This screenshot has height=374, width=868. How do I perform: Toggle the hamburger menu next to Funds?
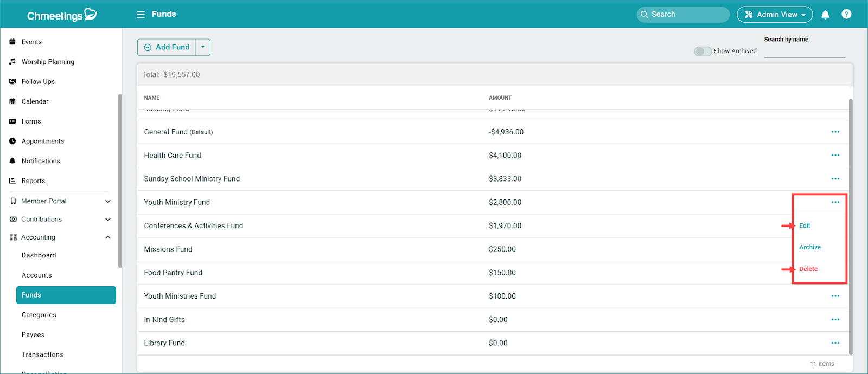click(x=141, y=15)
